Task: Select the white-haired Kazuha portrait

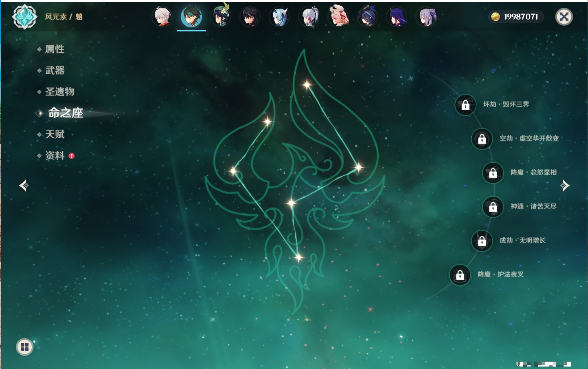Action: click(x=162, y=17)
